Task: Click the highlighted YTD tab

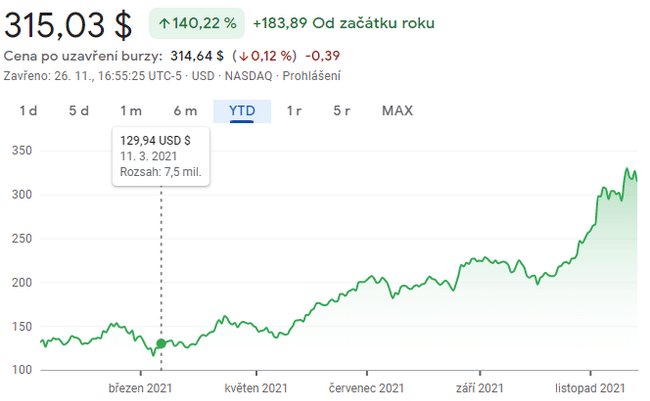Action: click(x=242, y=111)
